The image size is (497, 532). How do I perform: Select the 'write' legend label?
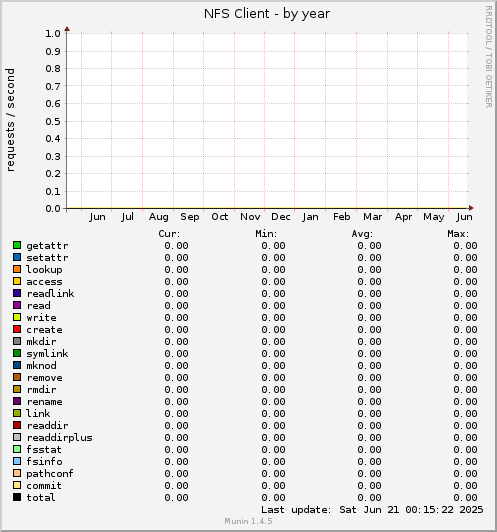click(41, 318)
